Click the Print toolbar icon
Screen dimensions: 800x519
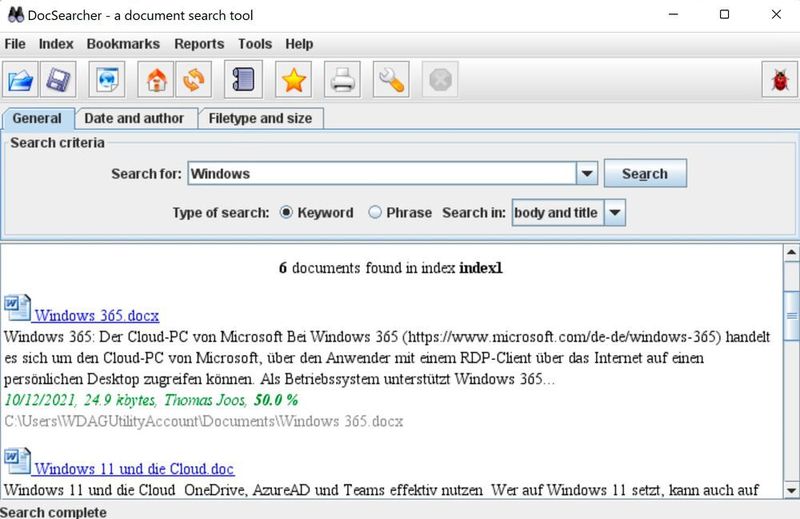[342, 80]
